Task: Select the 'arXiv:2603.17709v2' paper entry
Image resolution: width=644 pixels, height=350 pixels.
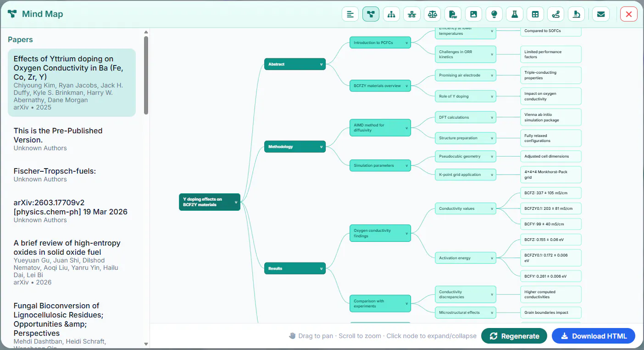Action: pyautogui.click(x=72, y=211)
